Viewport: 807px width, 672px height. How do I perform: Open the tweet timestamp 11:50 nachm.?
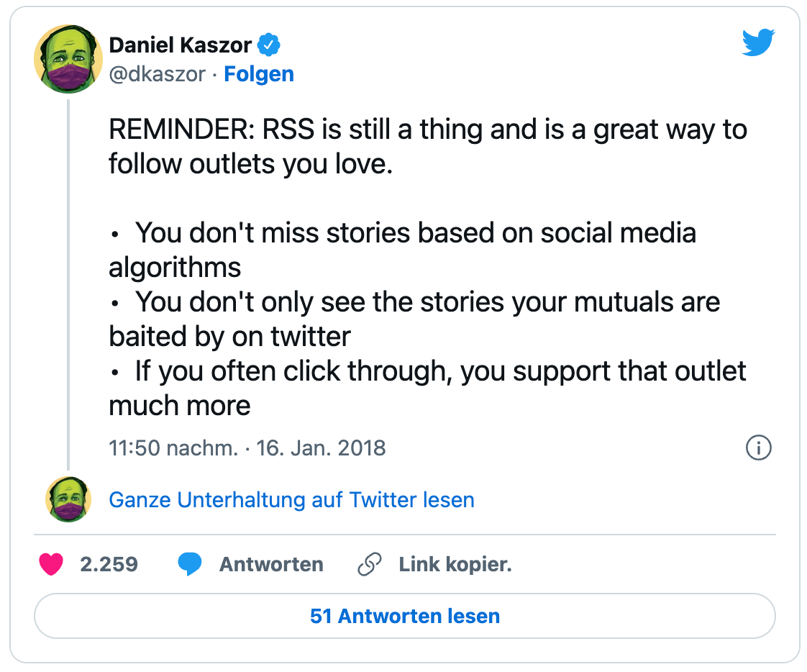coord(173,448)
